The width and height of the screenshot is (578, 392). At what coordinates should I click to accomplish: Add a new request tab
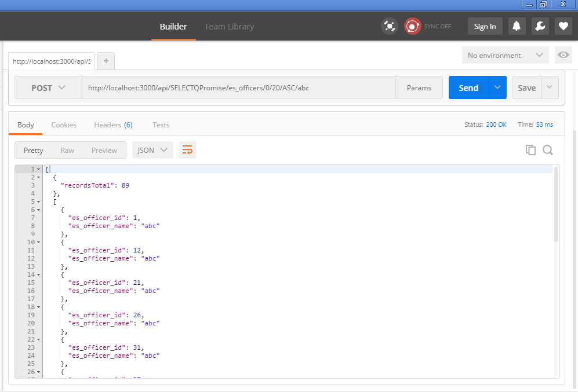tap(106, 61)
